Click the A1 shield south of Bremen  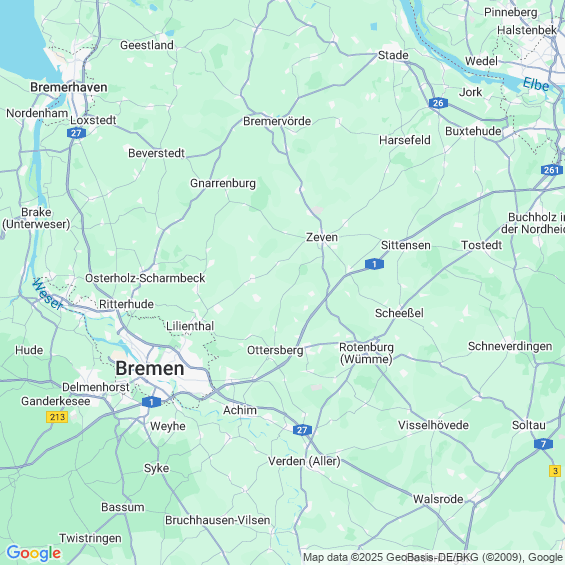point(151,402)
